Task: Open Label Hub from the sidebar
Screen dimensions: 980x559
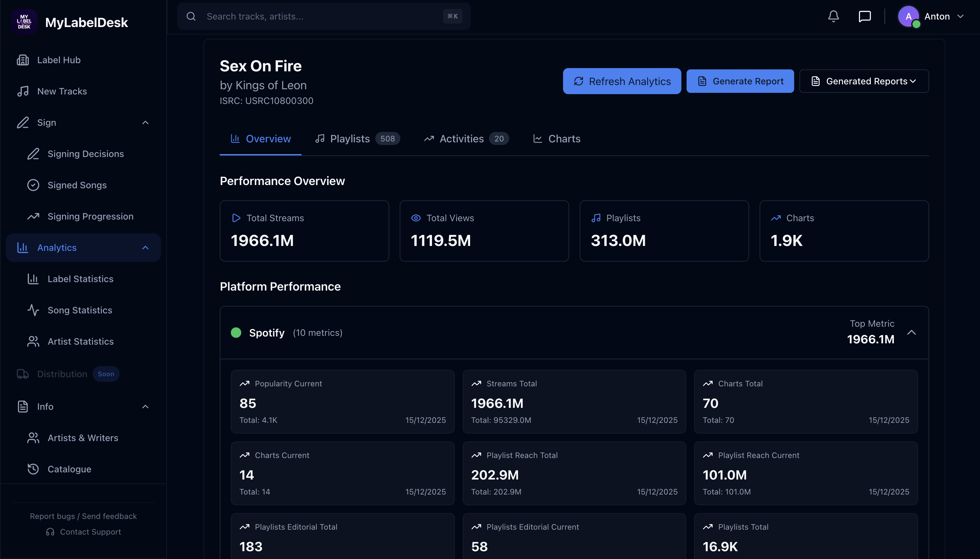Action: [x=58, y=60]
